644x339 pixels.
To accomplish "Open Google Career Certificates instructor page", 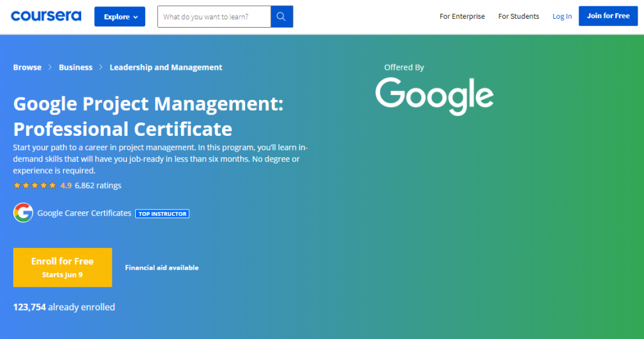I will 84,213.
